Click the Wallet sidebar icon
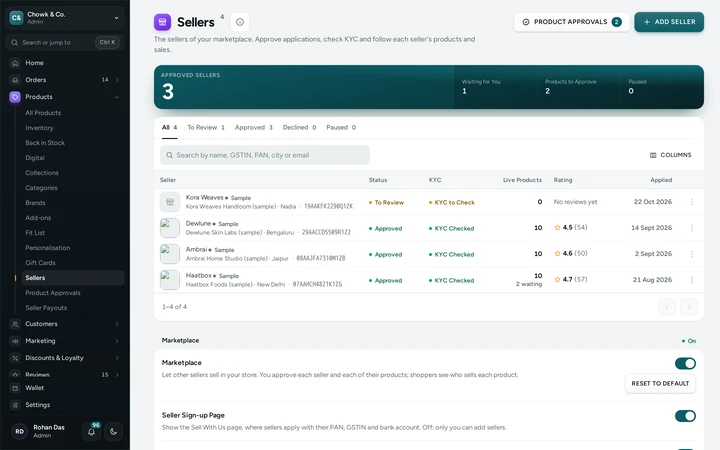 click(x=15, y=388)
